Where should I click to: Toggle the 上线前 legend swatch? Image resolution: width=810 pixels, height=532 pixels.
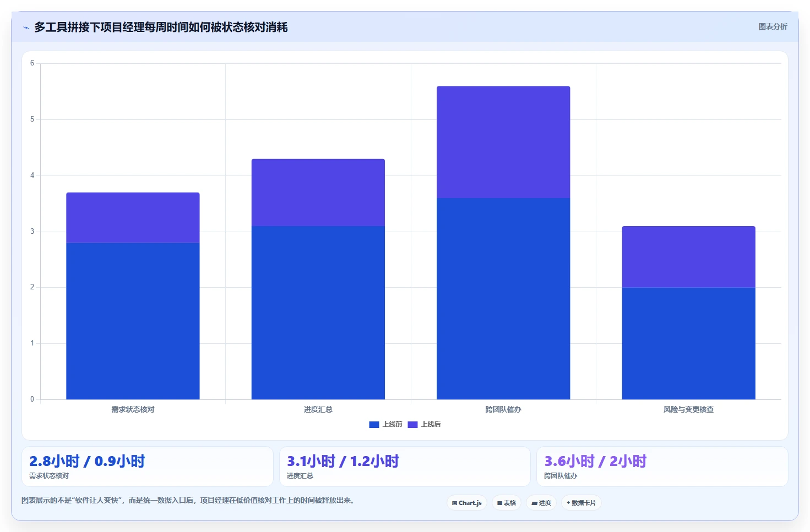coord(374,424)
